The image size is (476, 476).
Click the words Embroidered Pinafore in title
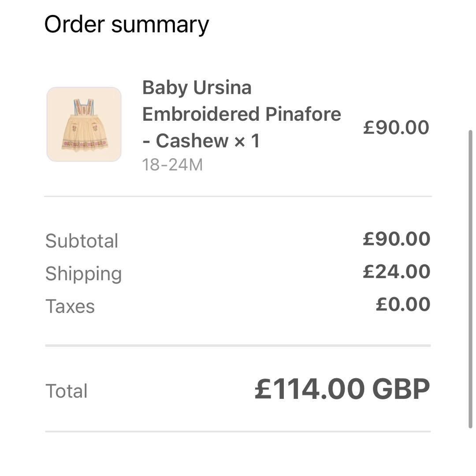pyautogui.click(x=242, y=114)
